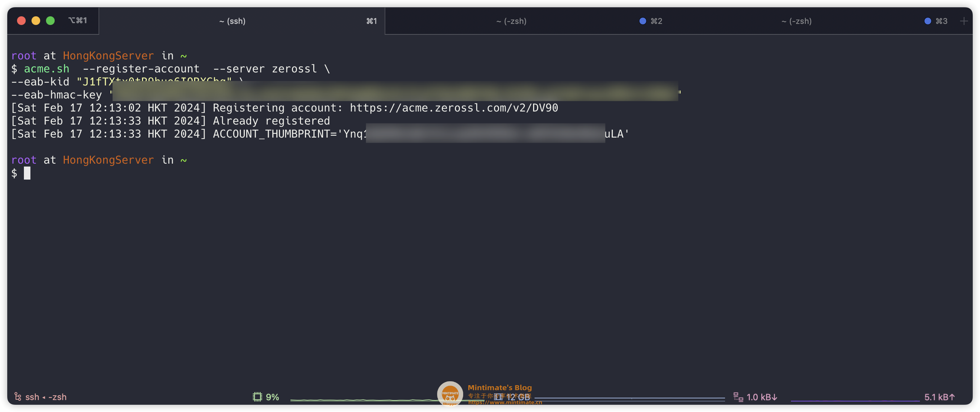Viewport: 980px width, 412px height.
Task: Switch to the ~ (ssh) tab
Action: pyautogui.click(x=242, y=21)
